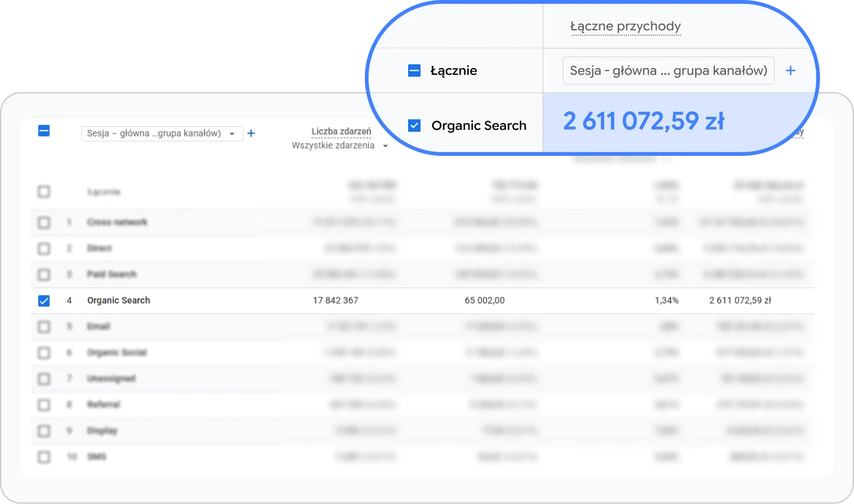Tick the Unassigned row checkbox
Image resolution: width=854 pixels, height=504 pixels.
coord(44,378)
